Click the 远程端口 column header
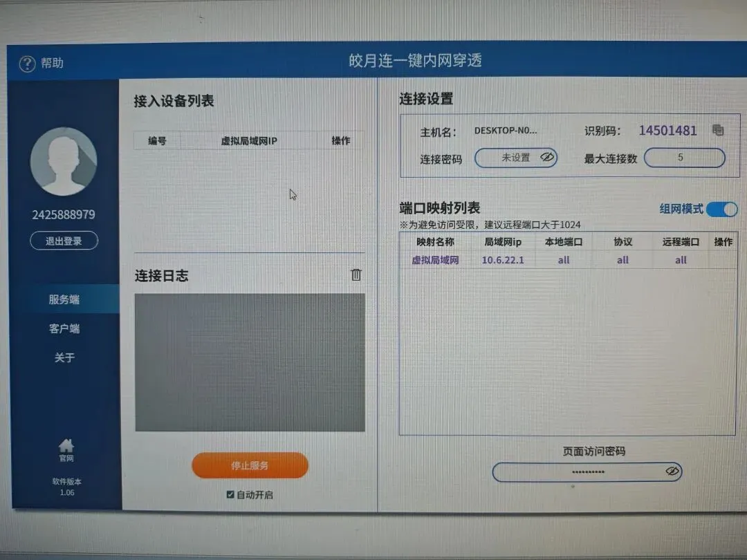This screenshot has width=747, height=560. (x=681, y=242)
